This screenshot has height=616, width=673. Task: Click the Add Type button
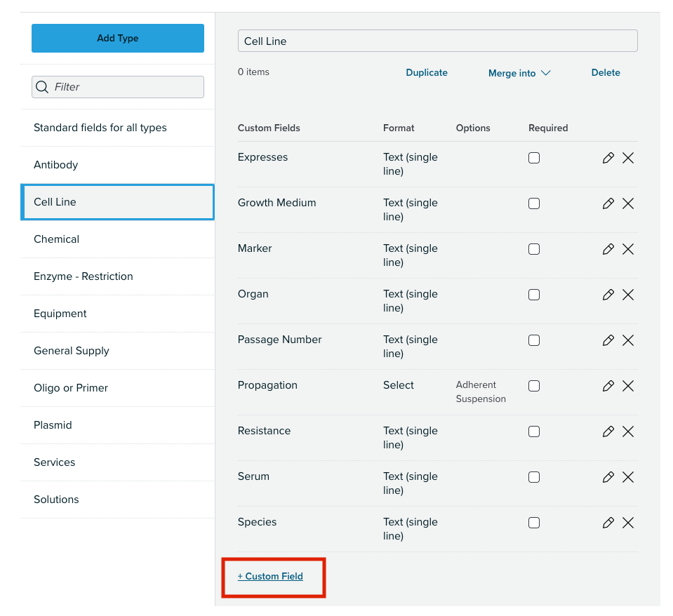[x=118, y=38]
